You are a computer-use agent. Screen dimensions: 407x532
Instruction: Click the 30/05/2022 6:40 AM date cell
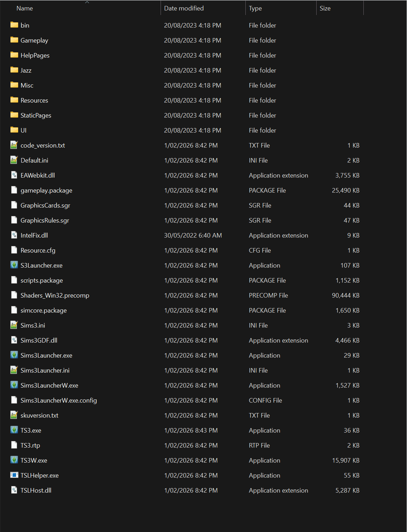193,235
